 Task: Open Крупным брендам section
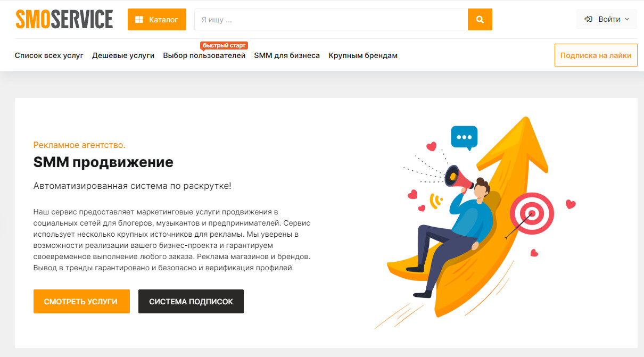363,55
